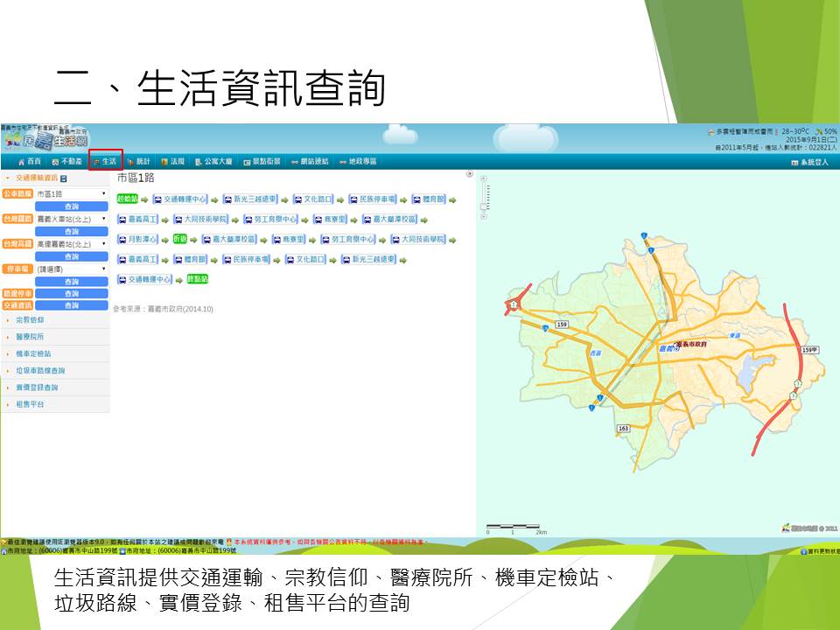
Task: Open the 網站連結 menu item
Action: pos(310,161)
